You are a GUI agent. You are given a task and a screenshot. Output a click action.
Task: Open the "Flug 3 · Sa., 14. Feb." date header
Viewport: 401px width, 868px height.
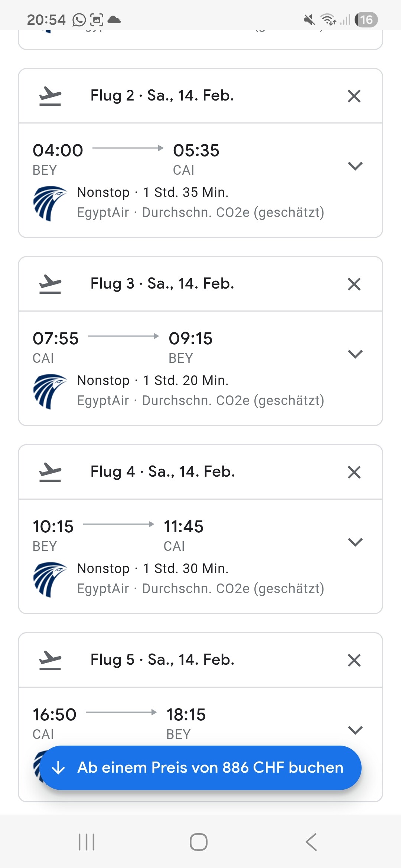pos(162,284)
